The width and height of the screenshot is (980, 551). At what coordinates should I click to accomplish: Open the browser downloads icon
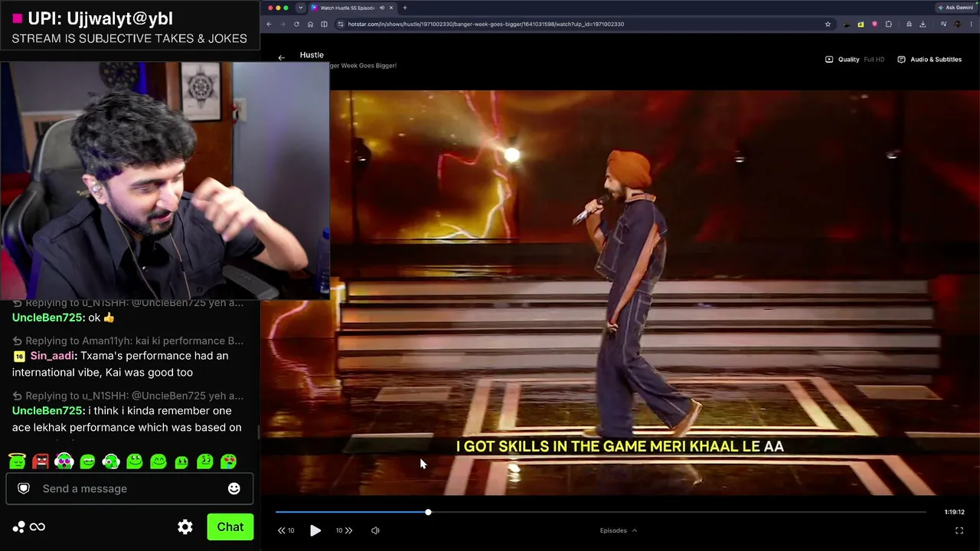pos(923,24)
